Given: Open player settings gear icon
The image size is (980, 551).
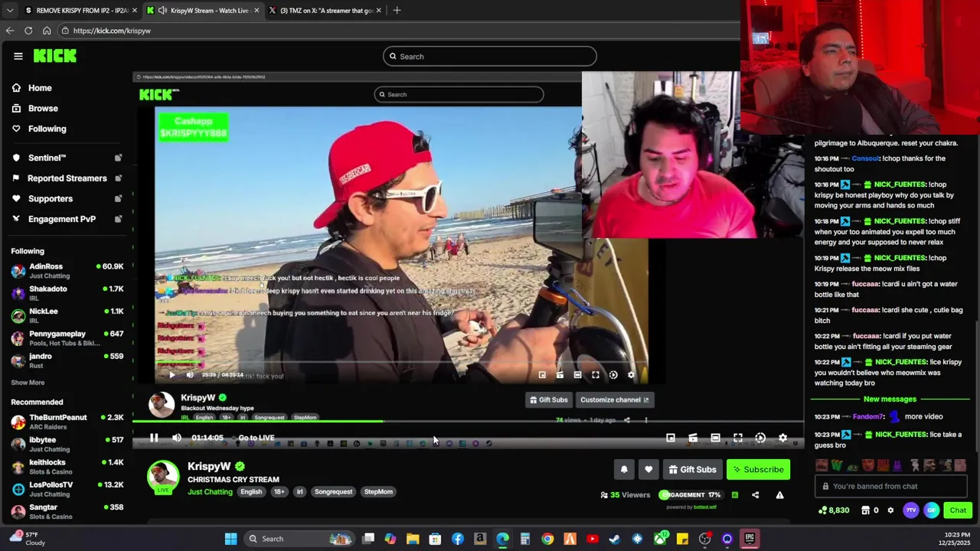Looking at the screenshot, I should [x=782, y=438].
